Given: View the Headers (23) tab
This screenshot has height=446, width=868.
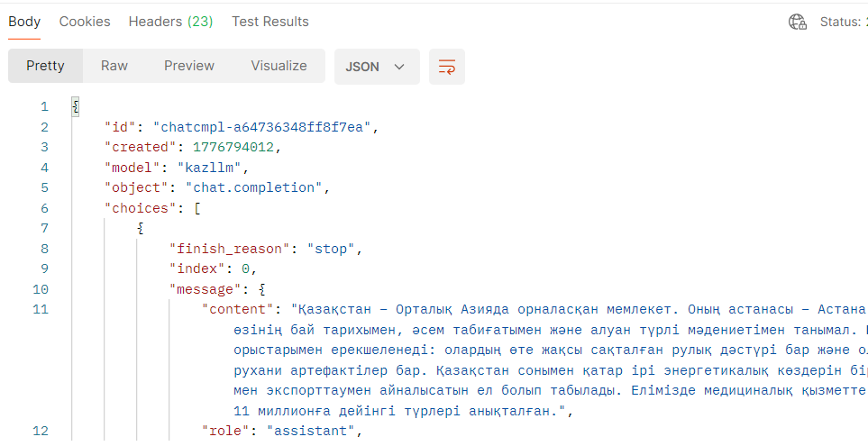Looking at the screenshot, I should pos(170,22).
